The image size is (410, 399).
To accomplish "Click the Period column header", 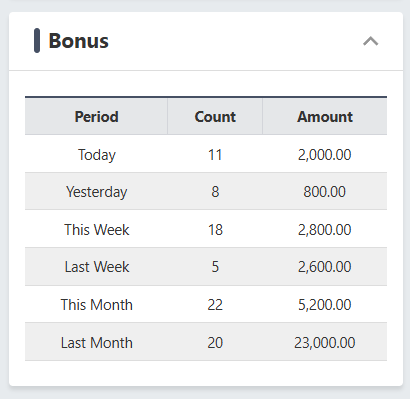I will (96, 117).
